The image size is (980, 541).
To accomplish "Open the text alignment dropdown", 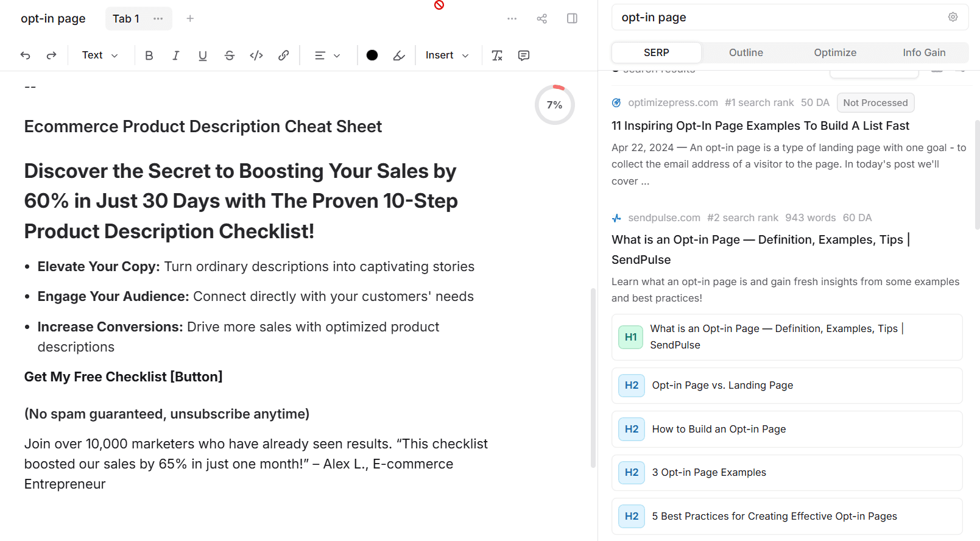I will [x=327, y=55].
